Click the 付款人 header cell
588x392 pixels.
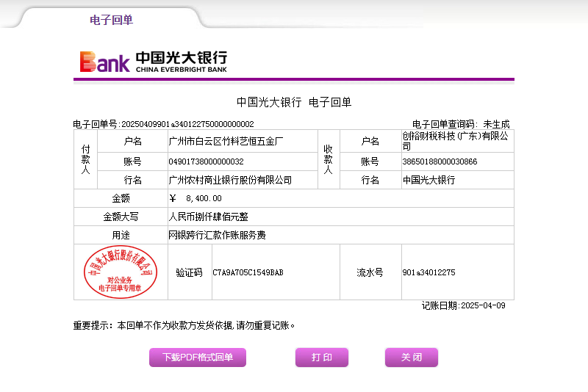coord(85,159)
